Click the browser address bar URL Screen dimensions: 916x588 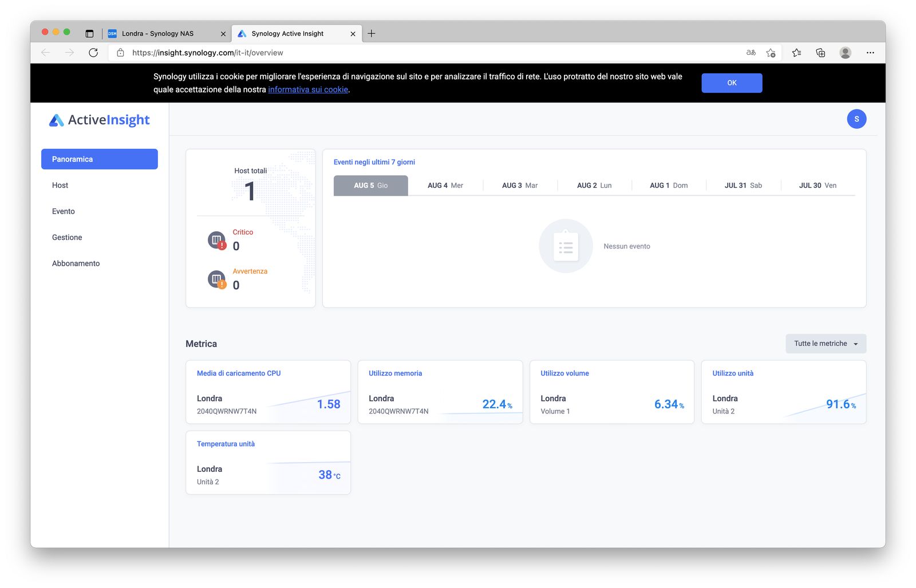[208, 53]
